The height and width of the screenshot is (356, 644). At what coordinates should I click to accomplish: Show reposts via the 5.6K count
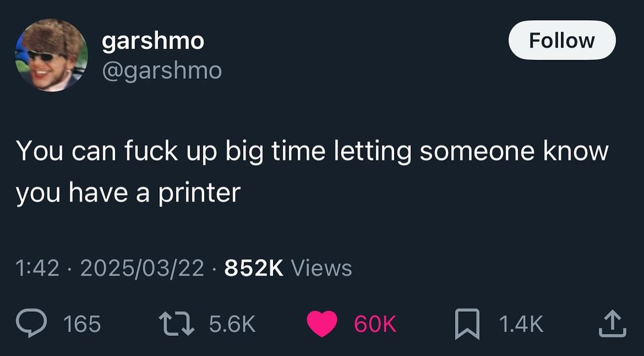pos(232,324)
